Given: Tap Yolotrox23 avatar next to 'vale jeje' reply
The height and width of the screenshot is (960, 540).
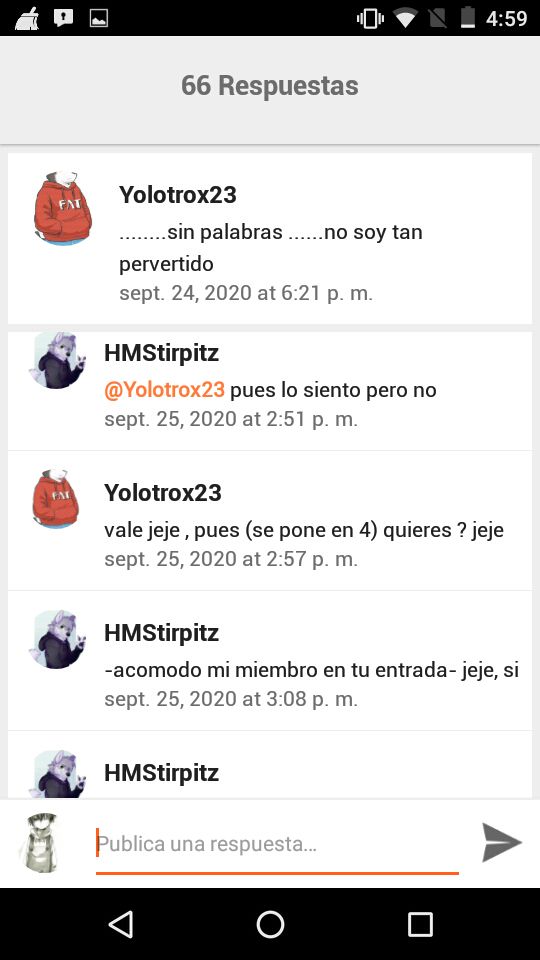Looking at the screenshot, I should coord(56,498).
